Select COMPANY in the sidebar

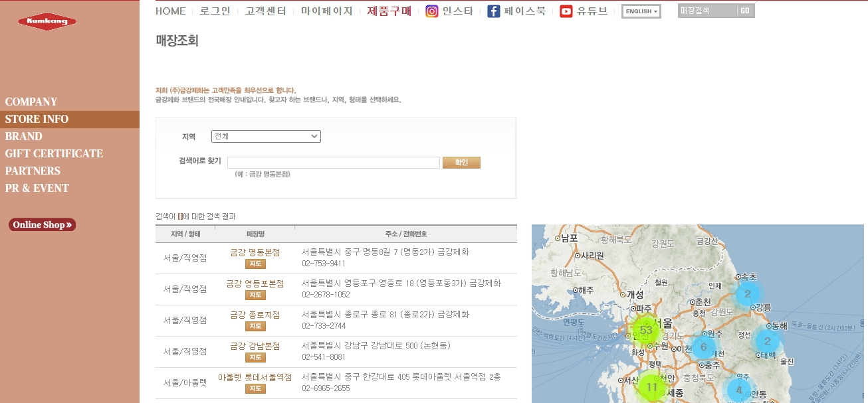31,102
